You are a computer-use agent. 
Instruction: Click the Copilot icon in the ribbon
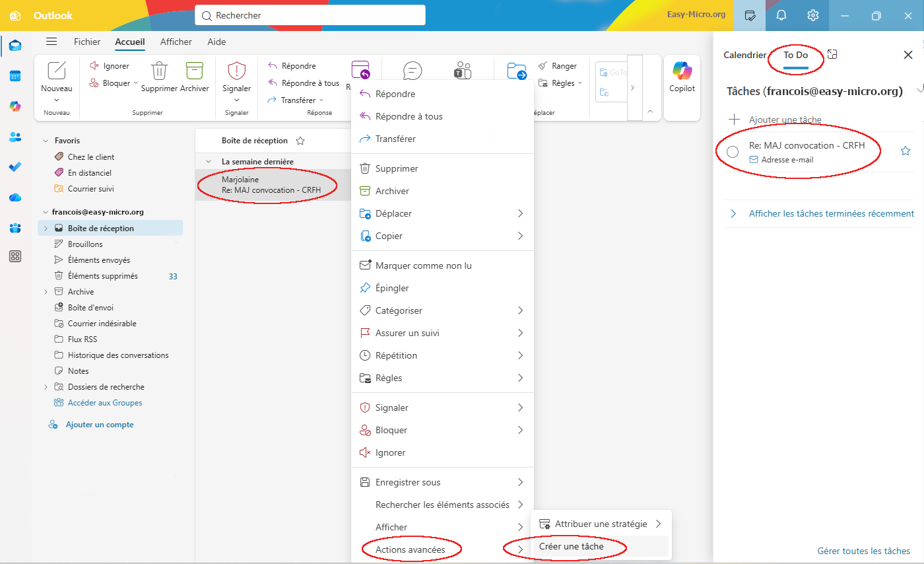682,71
